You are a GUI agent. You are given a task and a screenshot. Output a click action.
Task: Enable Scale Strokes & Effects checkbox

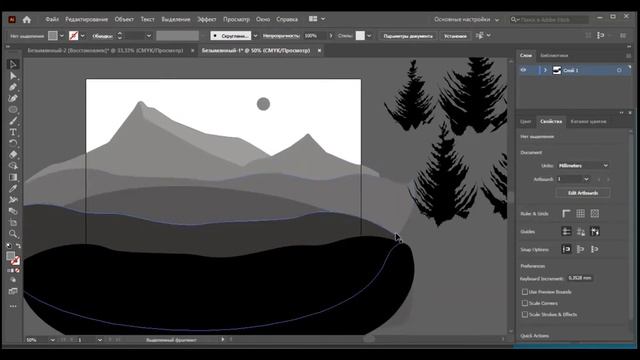pyautogui.click(x=524, y=315)
